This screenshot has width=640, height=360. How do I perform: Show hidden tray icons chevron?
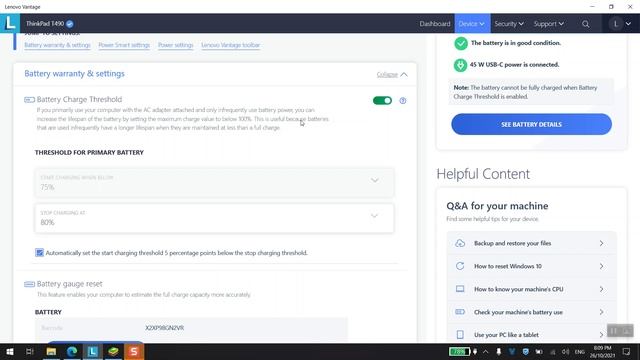485,351
